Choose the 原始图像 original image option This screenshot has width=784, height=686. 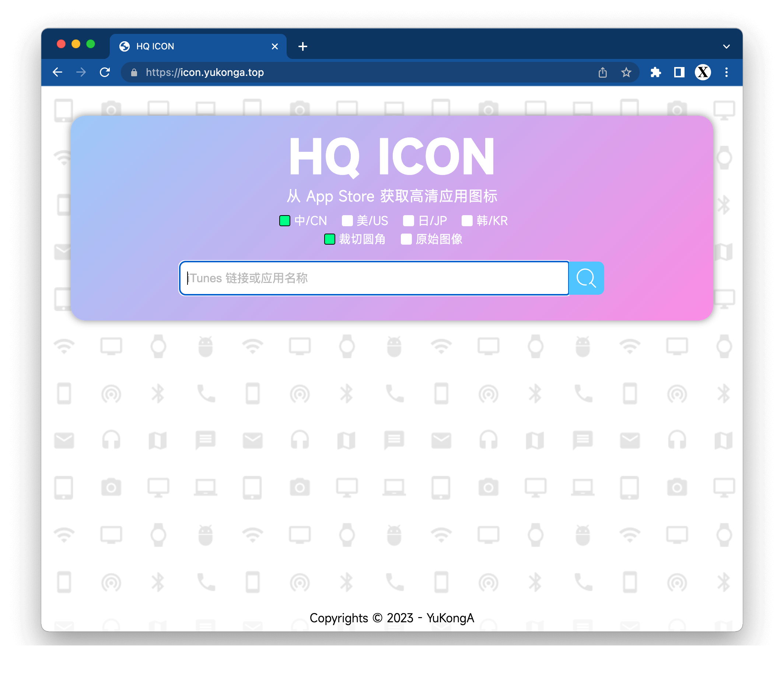click(x=406, y=239)
